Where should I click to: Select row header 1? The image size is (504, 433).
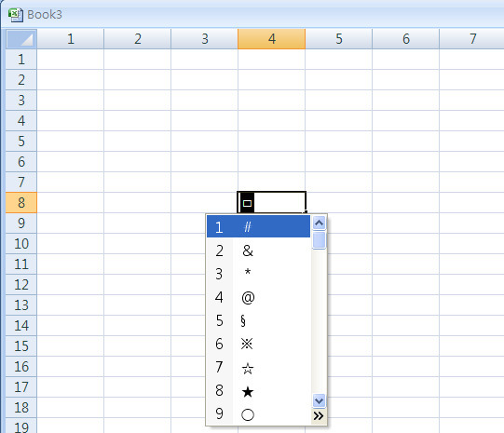[21, 60]
